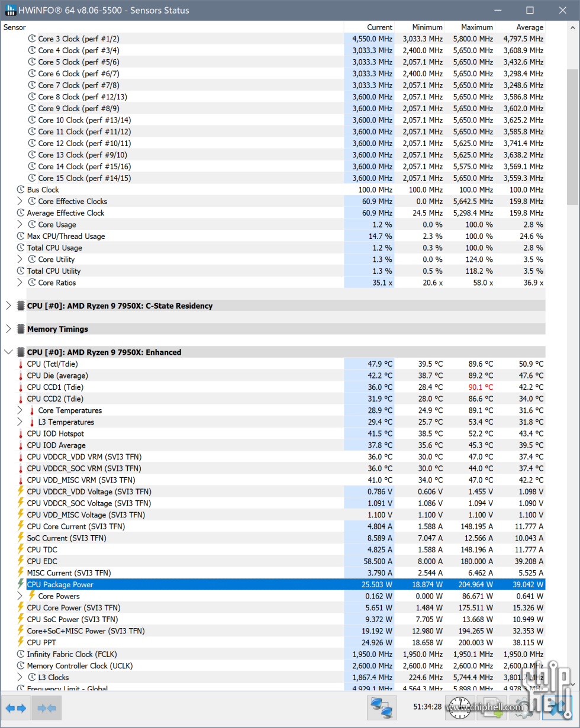The height and width of the screenshot is (728, 580).
Task: Click the expand-all arrows toolbar icon
Action: pos(15,707)
